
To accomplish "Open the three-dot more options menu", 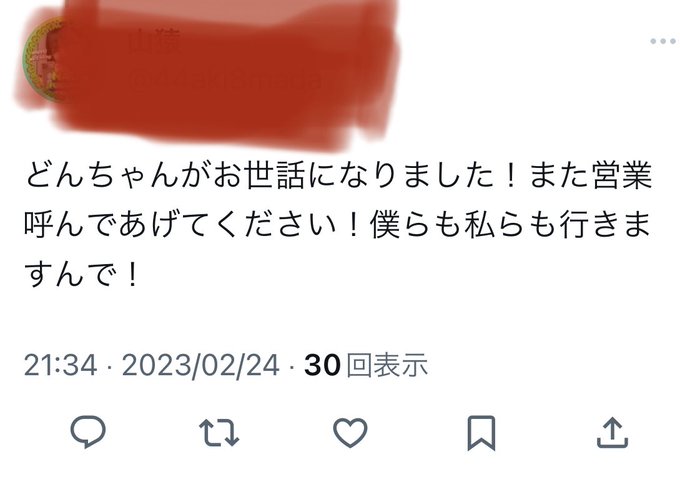I will tap(664, 41).
